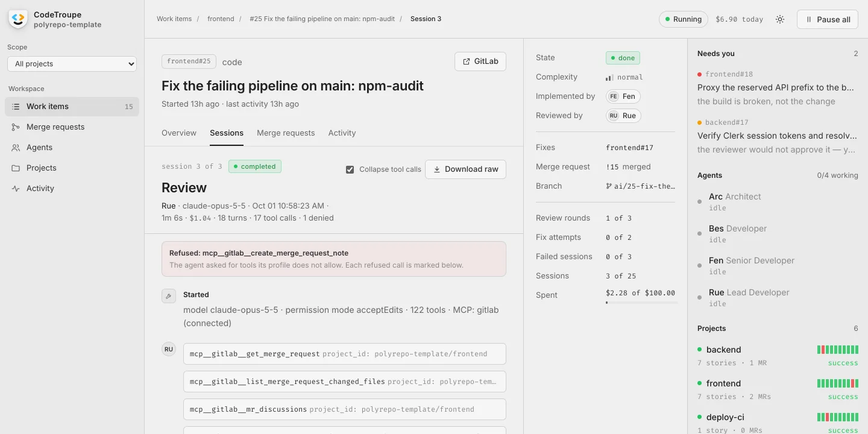Screen dimensions: 868x434
Task: Open merge request !15 merged link
Action: tap(628, 167)
